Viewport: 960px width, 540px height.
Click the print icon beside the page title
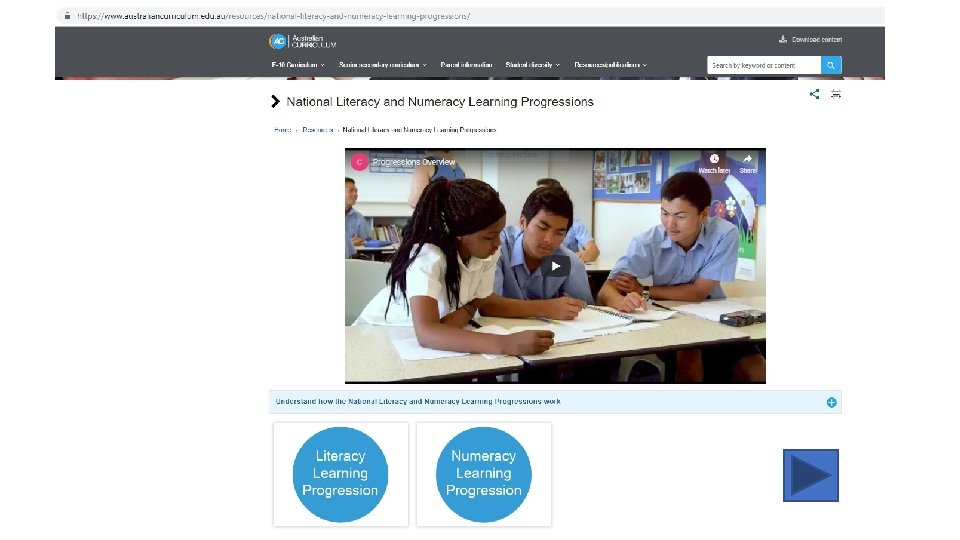pos(836,94)
